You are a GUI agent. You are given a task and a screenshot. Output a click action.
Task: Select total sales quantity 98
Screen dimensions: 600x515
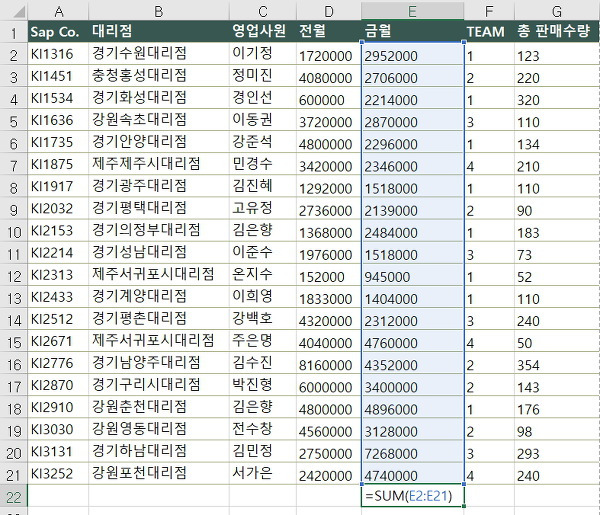pyautogui.click(x=557, y=429)
